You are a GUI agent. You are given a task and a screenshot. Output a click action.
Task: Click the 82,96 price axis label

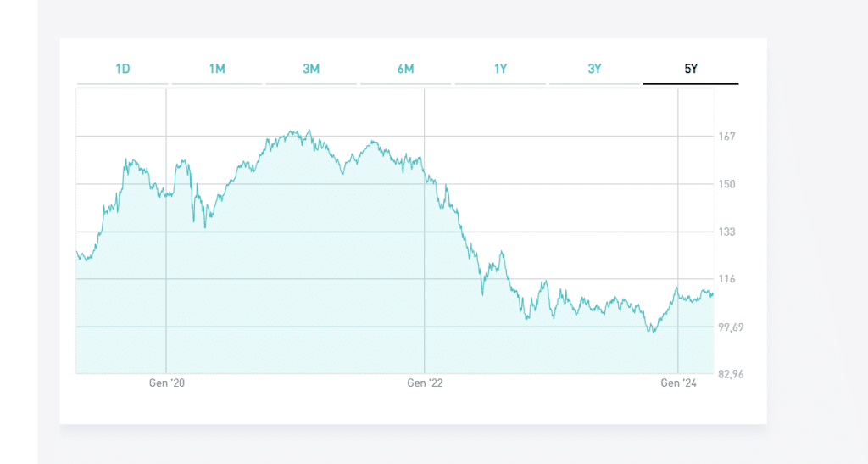point(730,374)
